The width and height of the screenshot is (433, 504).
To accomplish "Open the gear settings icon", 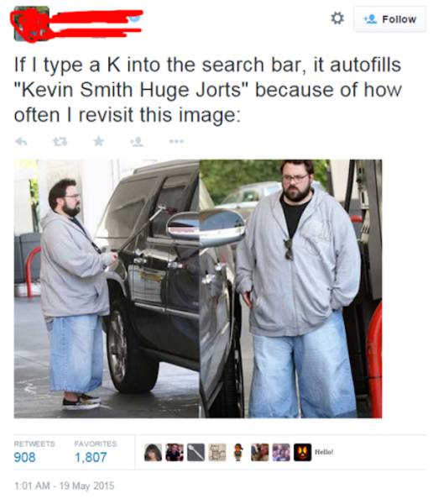I will coord(337,18).
